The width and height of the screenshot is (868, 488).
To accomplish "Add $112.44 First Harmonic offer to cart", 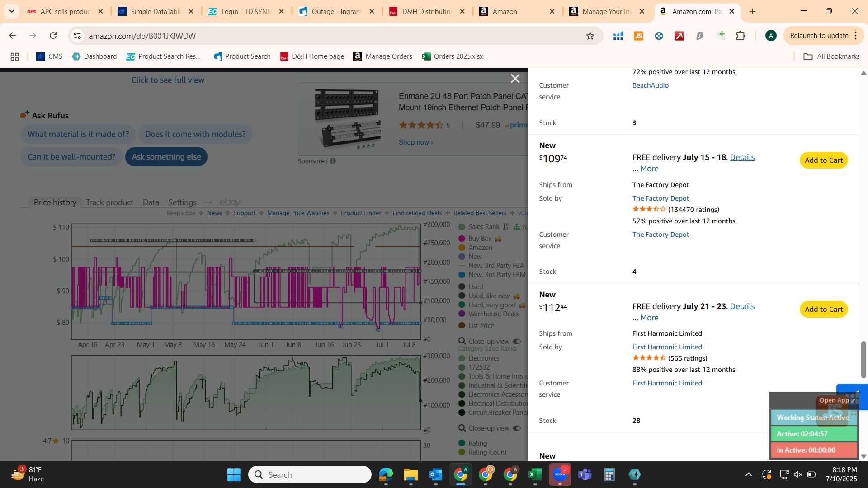I will [824, 310].
